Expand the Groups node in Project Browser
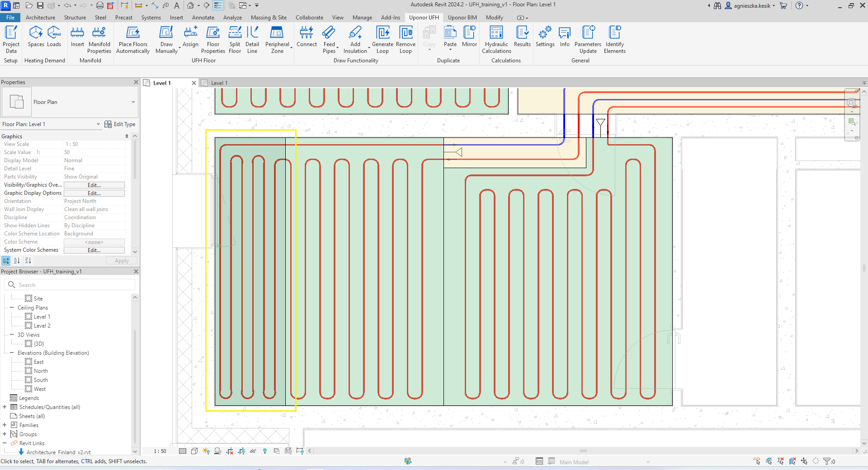The height and width of the screenshot is (470, 868). [x=5, y=434]
